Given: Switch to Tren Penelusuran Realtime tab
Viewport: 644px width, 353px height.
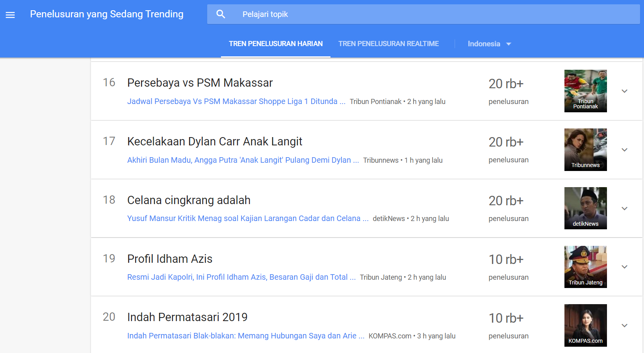Looking at the screenshot, I should 388,44.
